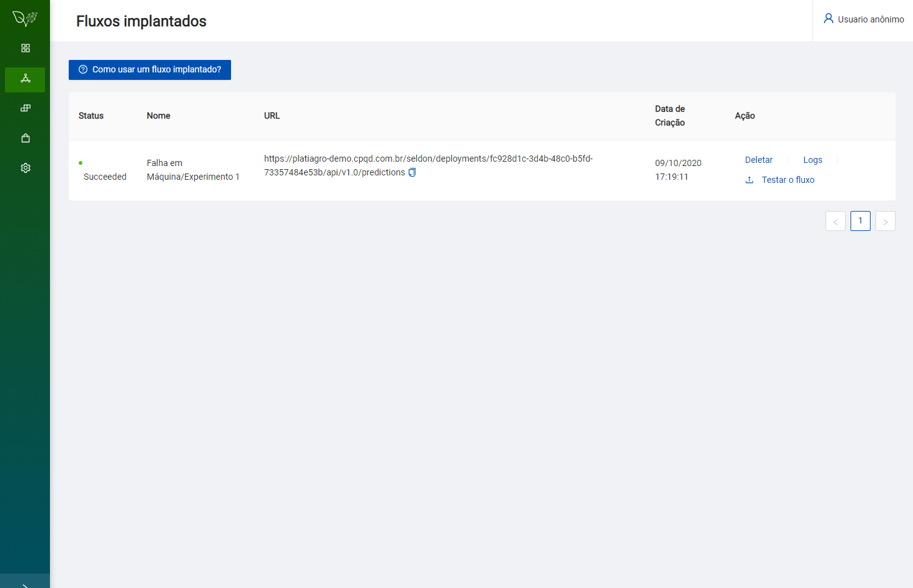Click the Usuario anônimo label
This screenshot has width=913, height=588.
[x=871, y=19]
